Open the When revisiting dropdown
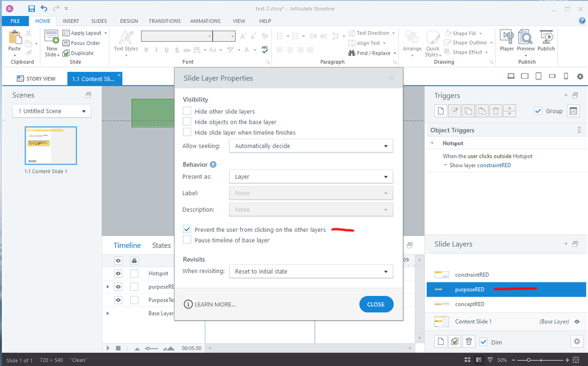Screen dimensions: 588x366 click(311, 271)
